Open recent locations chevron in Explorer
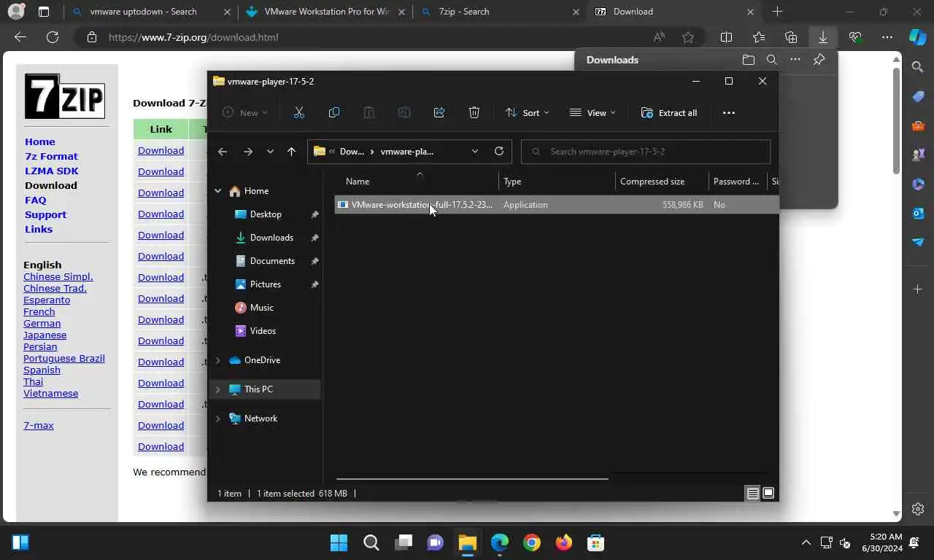 [270, 152]
